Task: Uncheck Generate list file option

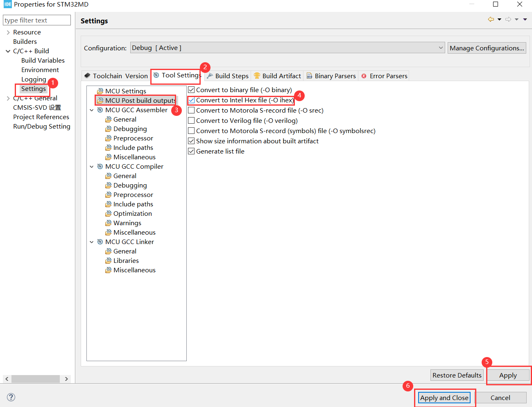Action: tap(191, 151)
